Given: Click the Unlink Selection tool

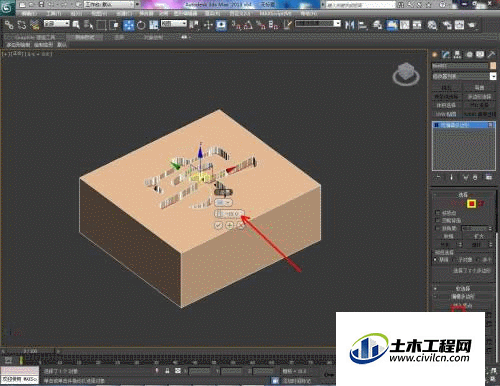Looking at the screenshot, I should [22, 25].
